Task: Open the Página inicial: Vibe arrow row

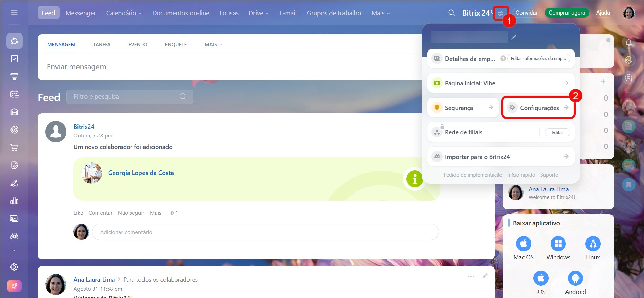Action: click(x=501, y=83)
